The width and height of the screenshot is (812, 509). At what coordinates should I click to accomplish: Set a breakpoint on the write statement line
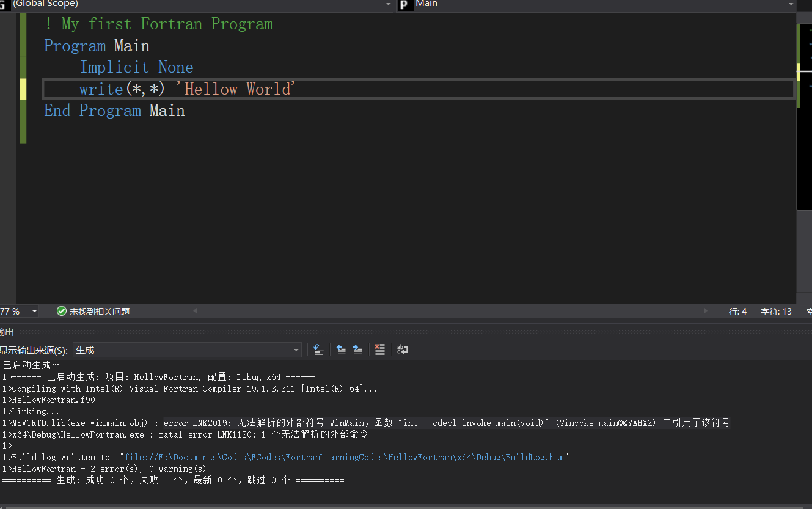click(7, 89)
